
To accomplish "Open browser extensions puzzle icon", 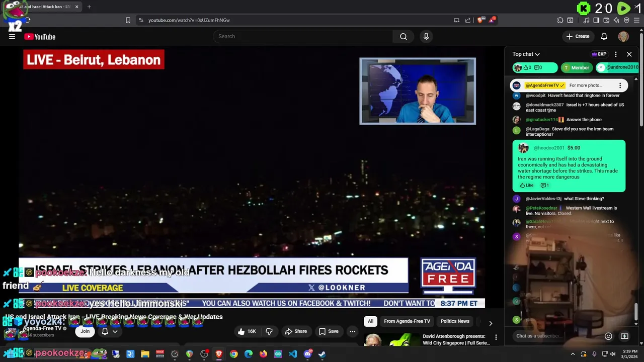I will click(x=560, y=20).
